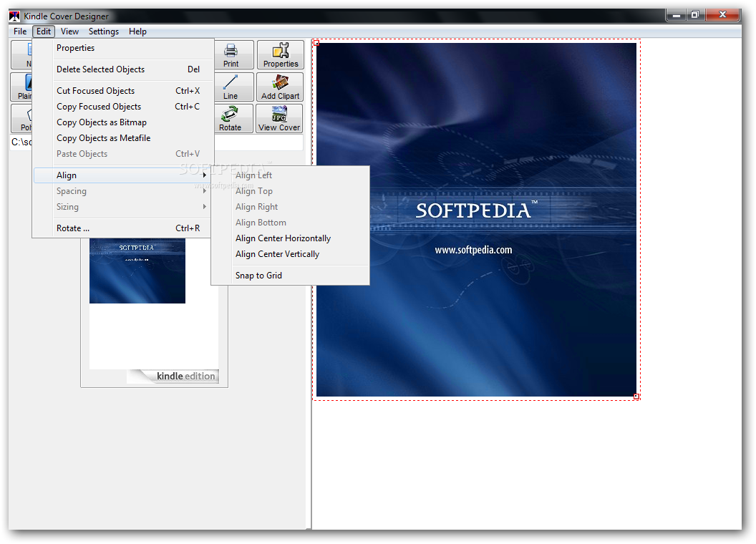Image resolution: width=756 pixels, height=544 pixels.
Task: Click Align Left in submenu
Action: click(x=290, y=175)
